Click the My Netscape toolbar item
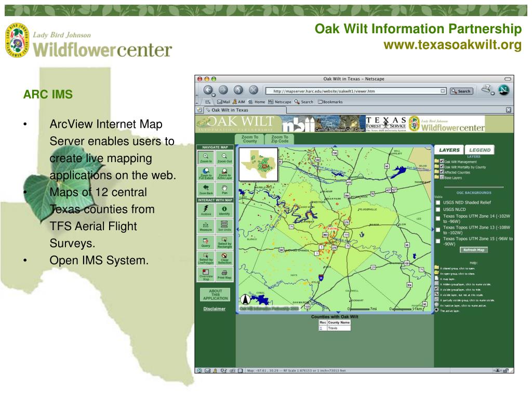 280,102
